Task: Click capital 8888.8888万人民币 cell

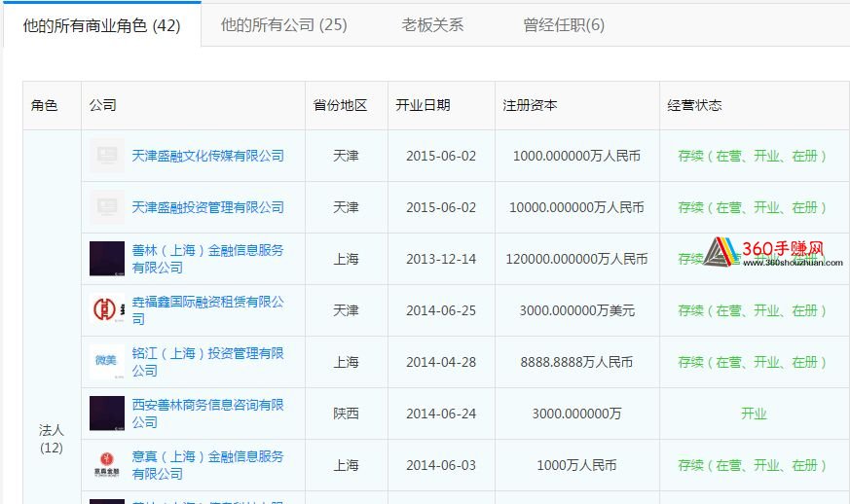Action: [x=576, y=362]
